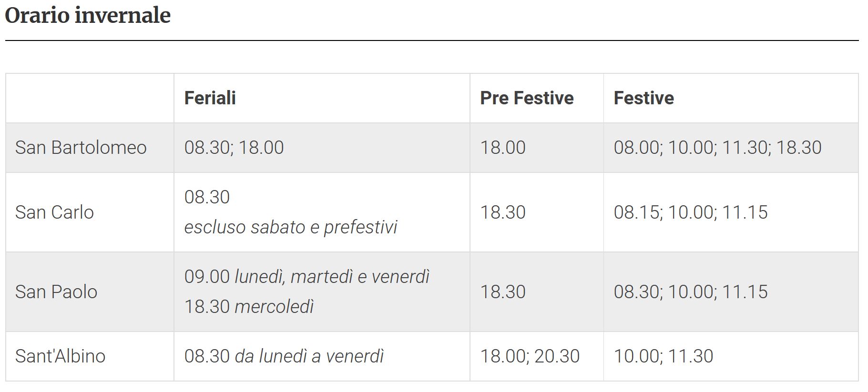Click the 'escluso sabato e prefestivi' note
The image size is (868, 392).
pos(291,227)
